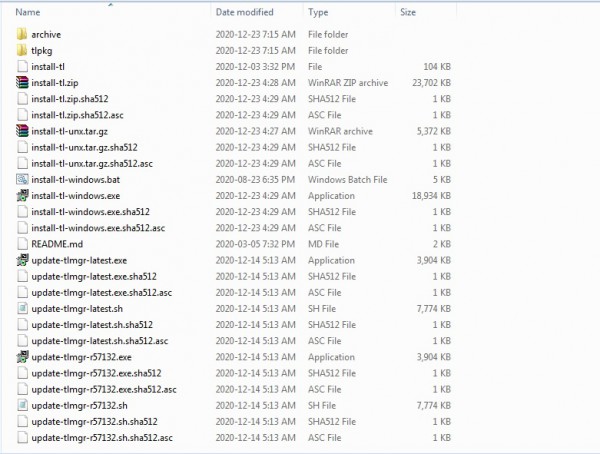Select update-tlmgr-latest.exe.sha512 file name
Image resolution: width=600 pixels, height=454 pixels.
(x=94, y=276)
